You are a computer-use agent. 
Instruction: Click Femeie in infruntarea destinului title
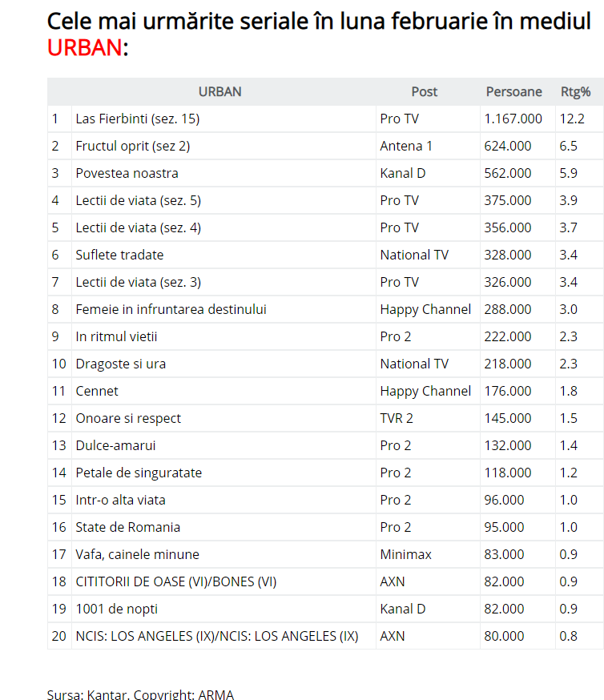pyautogui.click(x=171, y=309)
